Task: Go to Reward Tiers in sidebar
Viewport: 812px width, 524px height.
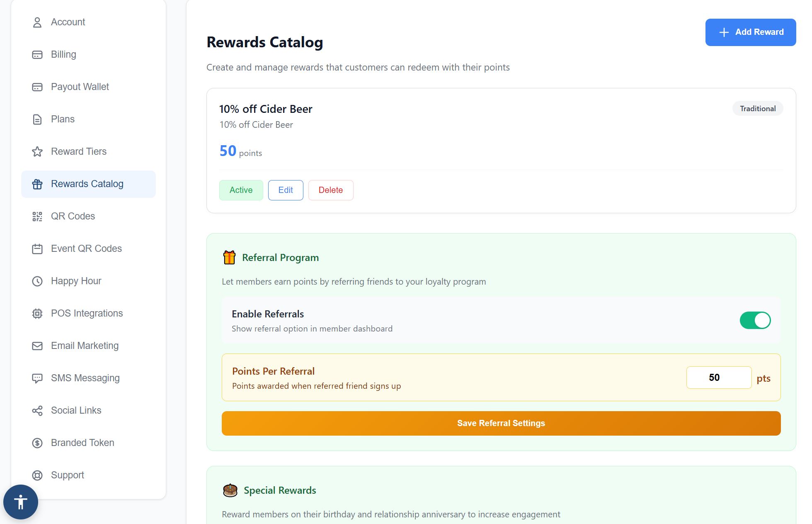Action: point(88,151)
